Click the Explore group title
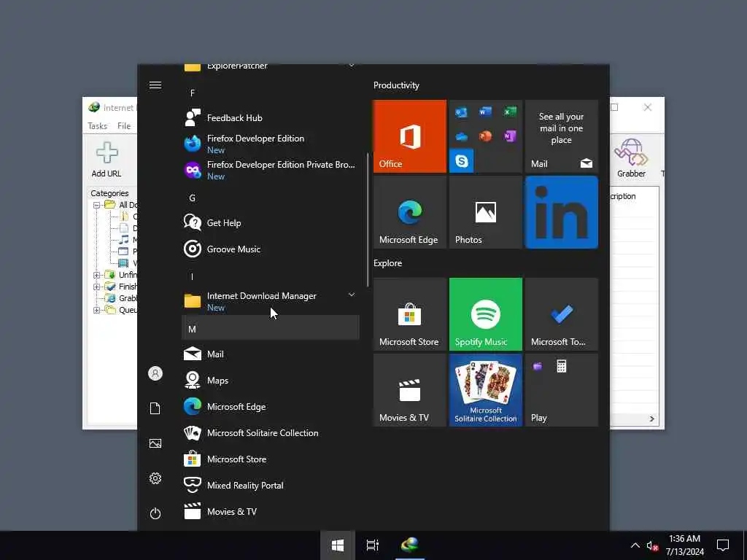Viewport: 747px width, 560px height. [388, 263]
